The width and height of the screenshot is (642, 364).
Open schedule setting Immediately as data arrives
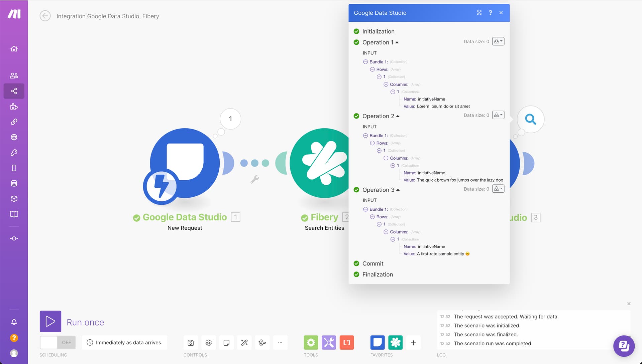(x=125, y=343)
